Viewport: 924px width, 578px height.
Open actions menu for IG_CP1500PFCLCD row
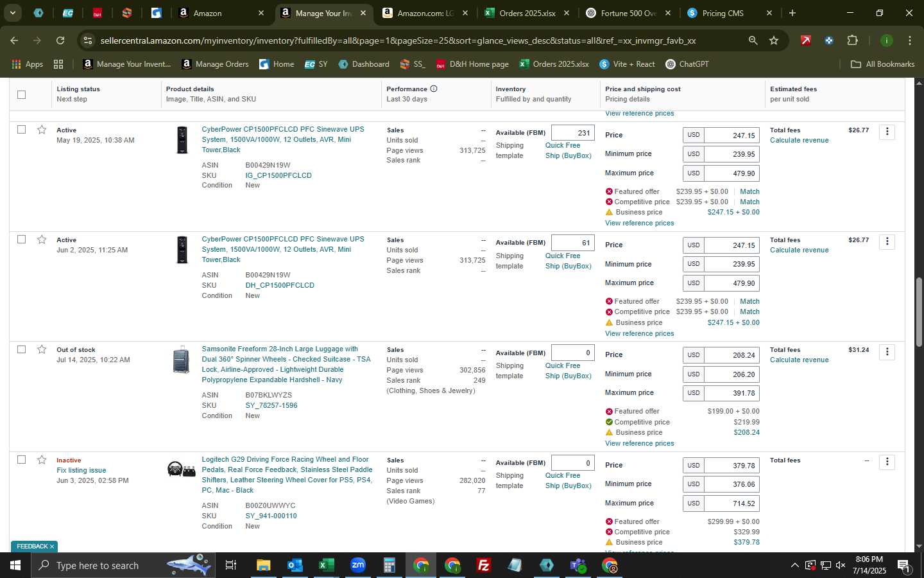pos(887,132)
